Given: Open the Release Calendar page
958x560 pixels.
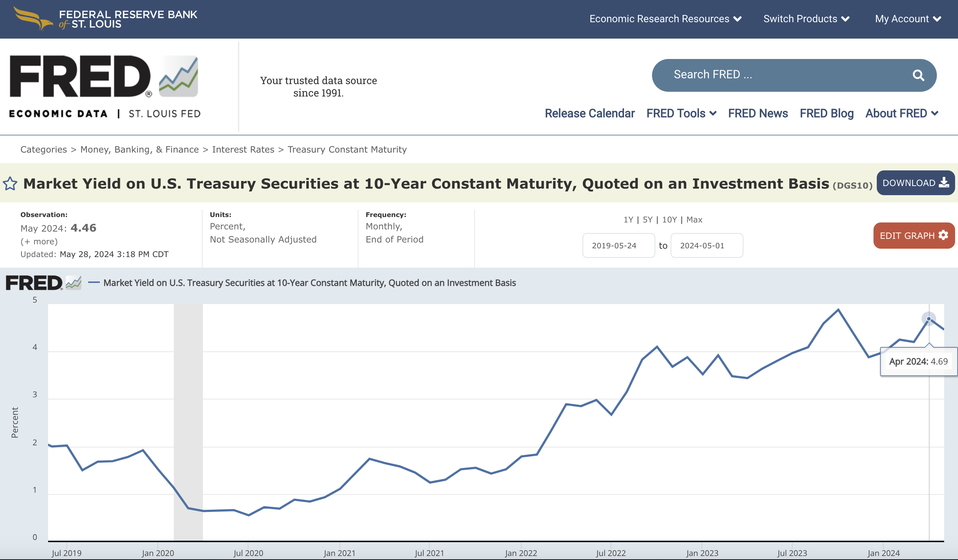Looking at the screenshot, I should pyautogui.click(x=590, y=113).
